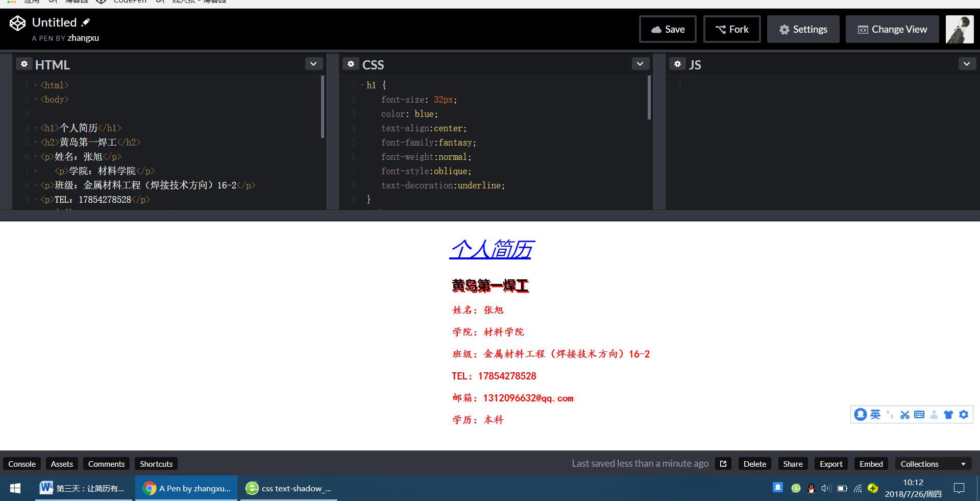Open JS editor settings gear
The width and height of the screenshot is (980, 501).
pos(677,64)
